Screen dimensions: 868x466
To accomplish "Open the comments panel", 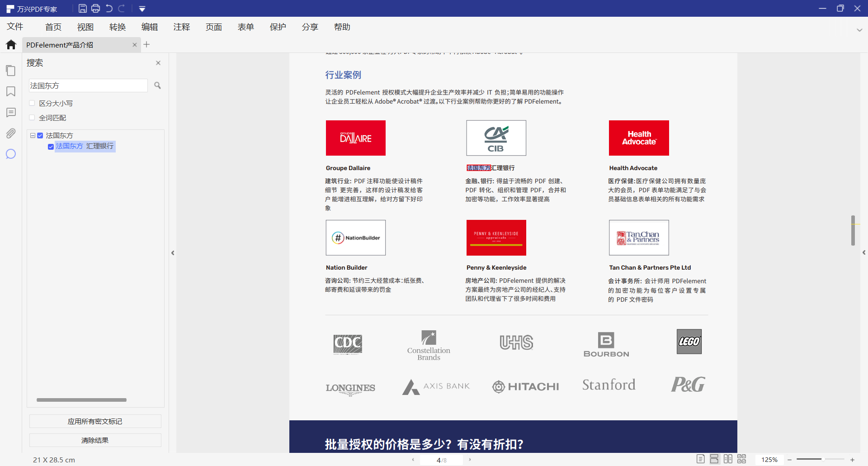I will point(10,112).
